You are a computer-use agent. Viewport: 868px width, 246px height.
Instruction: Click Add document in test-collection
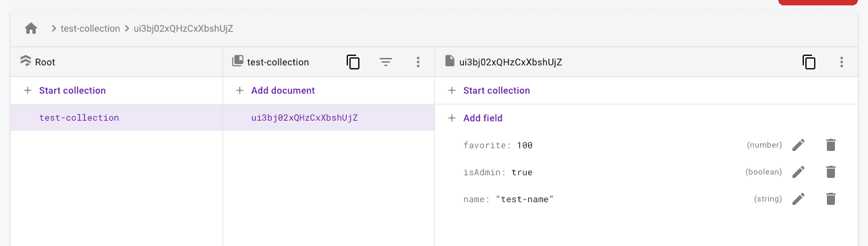pos(275,90)
